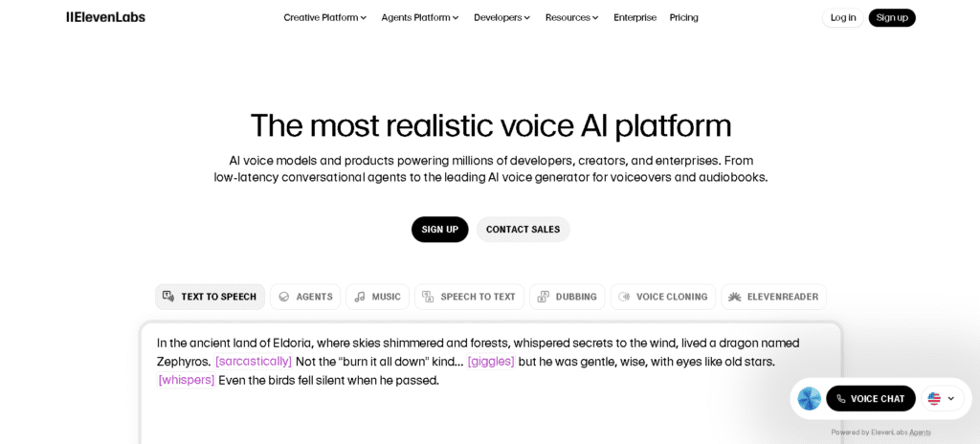
Task: Go to the Pricing page
Action: point(683,17)
